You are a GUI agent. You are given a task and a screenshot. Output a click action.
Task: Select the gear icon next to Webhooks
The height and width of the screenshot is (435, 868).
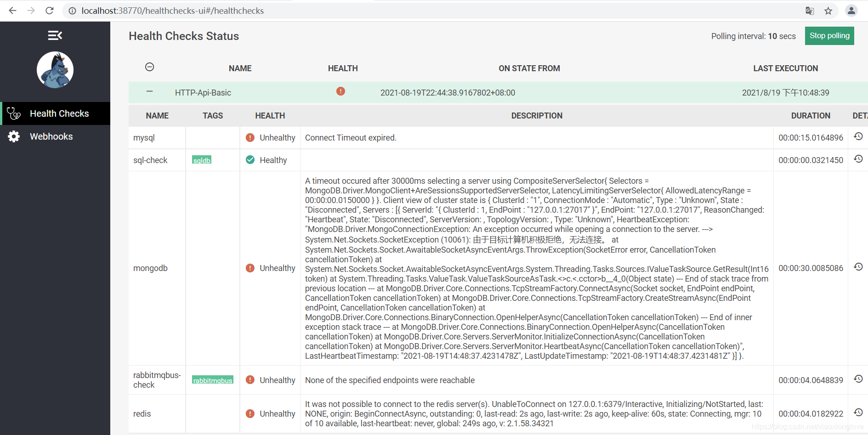[14, 136]
